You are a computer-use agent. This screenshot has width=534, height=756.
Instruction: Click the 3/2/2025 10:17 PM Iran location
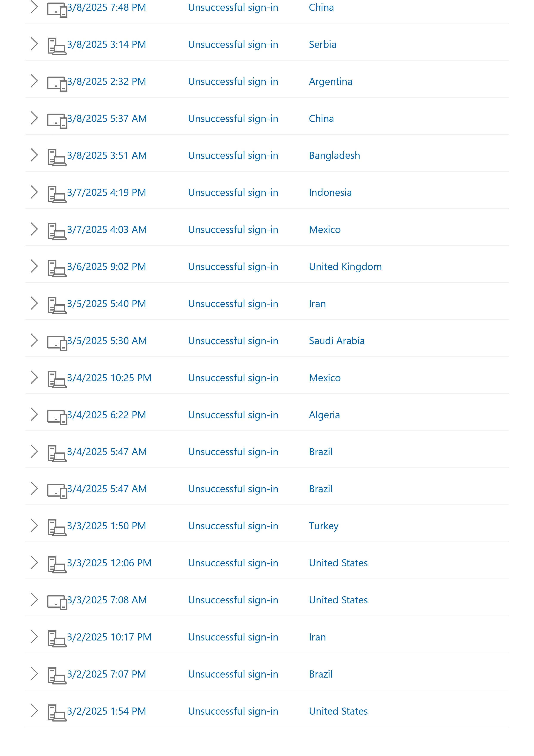(317, 637)
